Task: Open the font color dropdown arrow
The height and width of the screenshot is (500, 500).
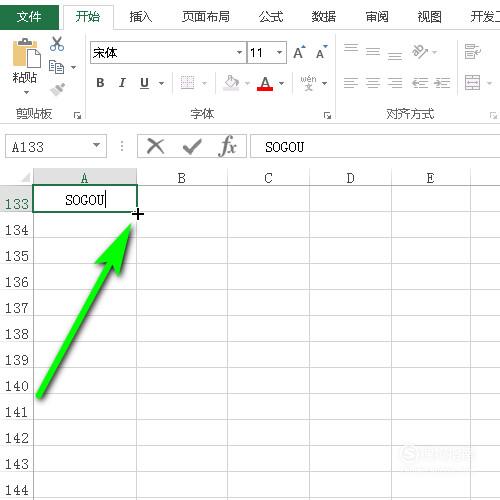Action: pos(282,83)
